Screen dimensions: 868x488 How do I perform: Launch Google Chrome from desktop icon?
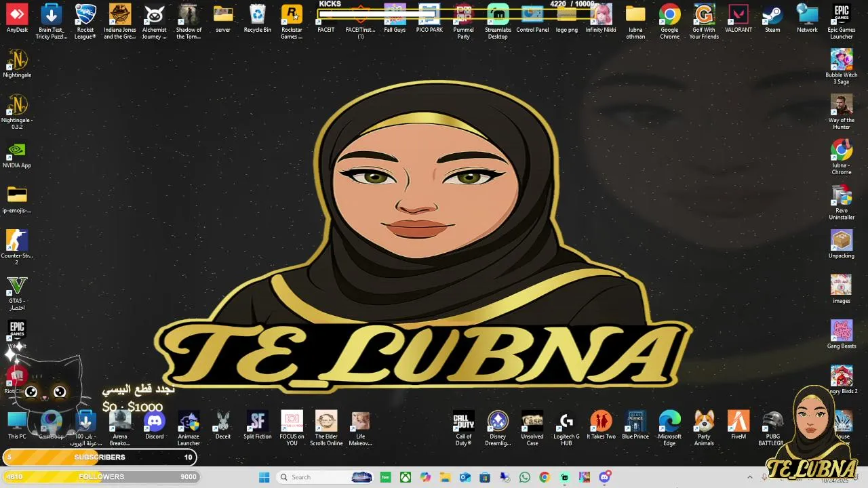(x=669, y=22)
